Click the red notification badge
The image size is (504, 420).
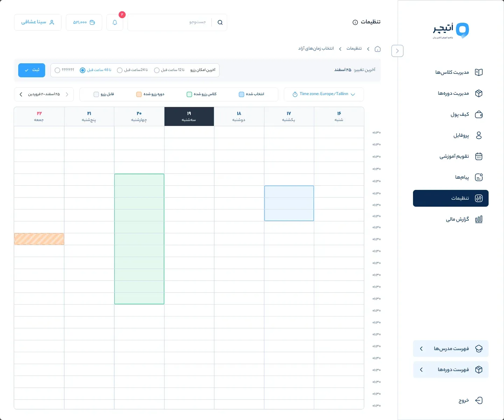(x=122, y=15)
